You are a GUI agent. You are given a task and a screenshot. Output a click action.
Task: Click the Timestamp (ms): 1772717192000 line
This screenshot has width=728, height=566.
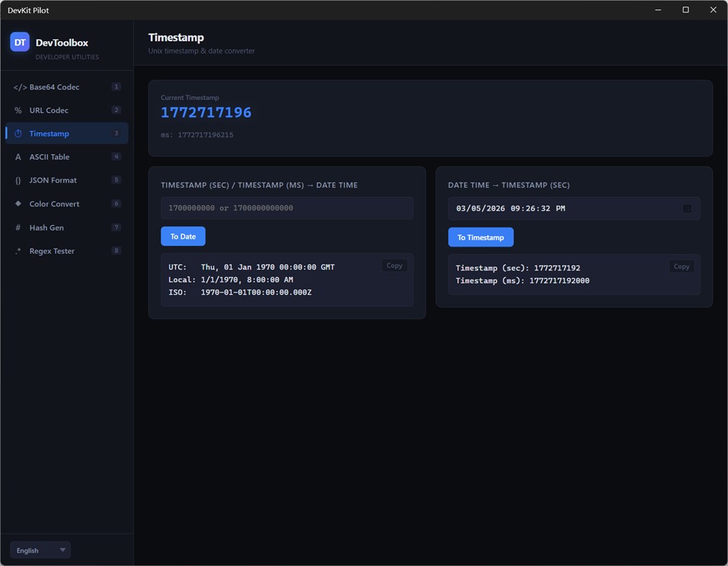(522, 280)
